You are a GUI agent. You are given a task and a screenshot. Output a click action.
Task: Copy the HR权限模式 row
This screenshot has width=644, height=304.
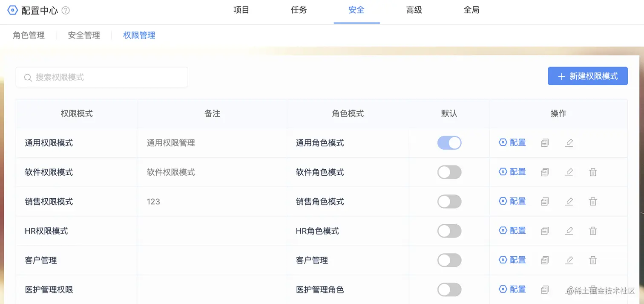point(545,231)
